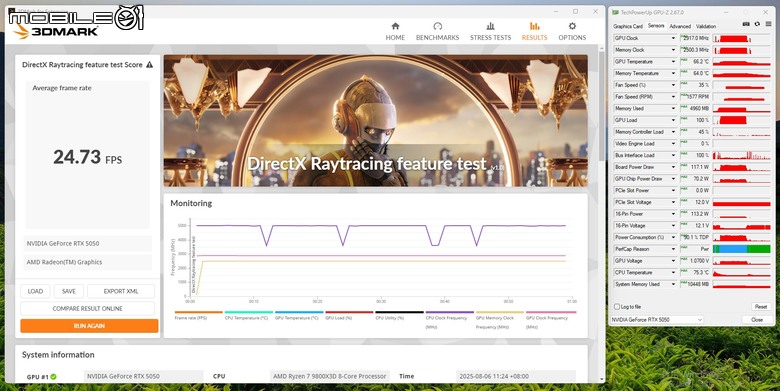This screenshot has height=391, width=780.
Task: Click the green check next to GPU #1
Action: click(x=53, y=377)
